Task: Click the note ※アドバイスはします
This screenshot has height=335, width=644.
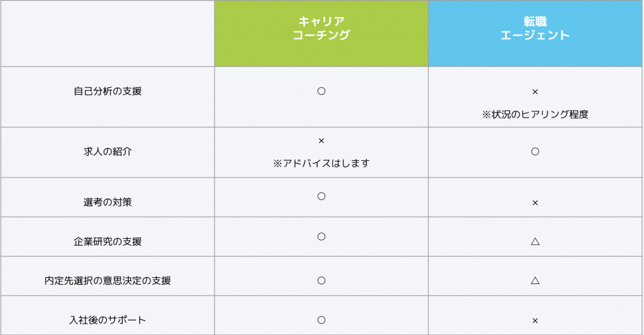Action: click(x=321, y=163)
